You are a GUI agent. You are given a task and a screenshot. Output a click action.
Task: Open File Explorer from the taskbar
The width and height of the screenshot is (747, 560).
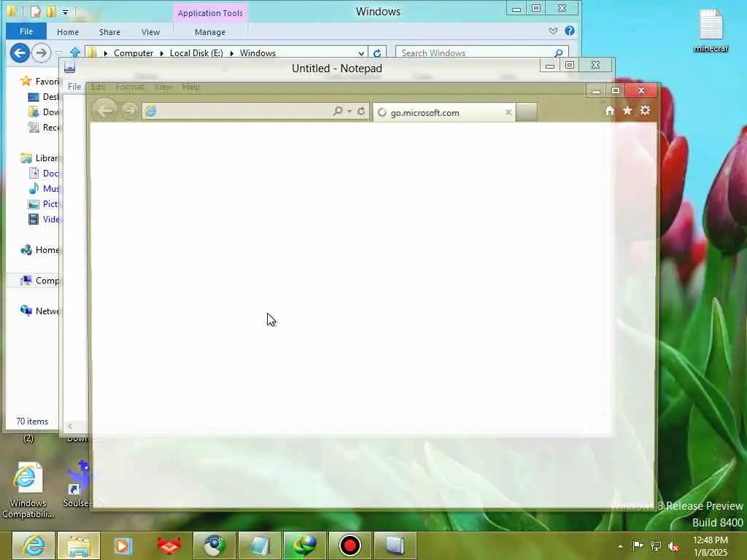[x=79, y=545]
